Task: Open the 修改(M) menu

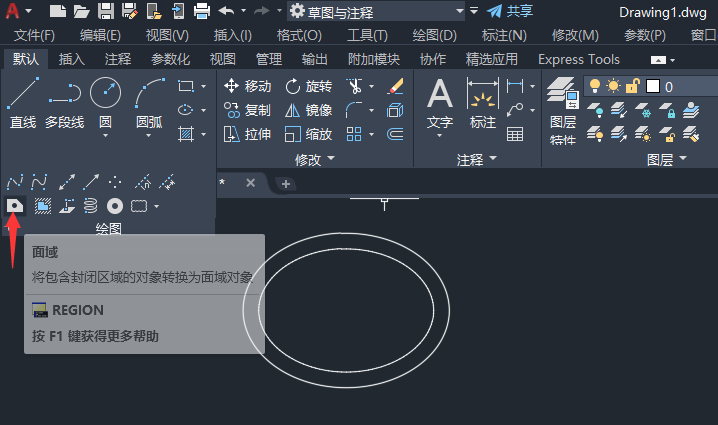Action: (x=575, y=35)
